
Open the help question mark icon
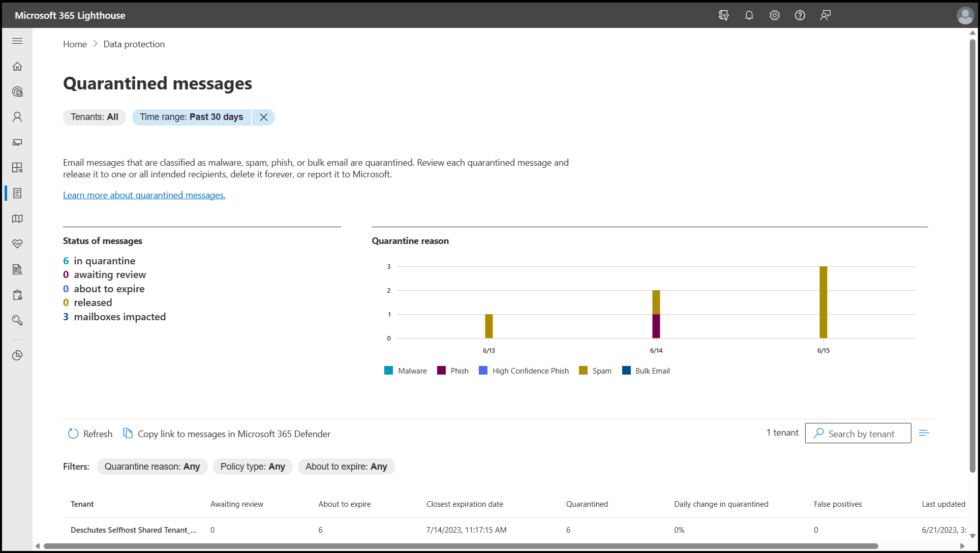(x=800, y=15)
